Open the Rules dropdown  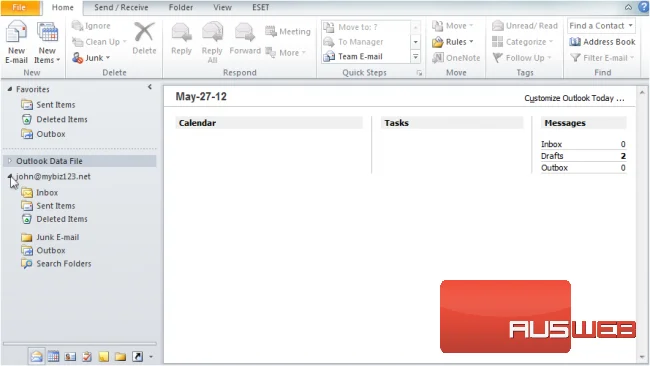[x=453, y=42]
